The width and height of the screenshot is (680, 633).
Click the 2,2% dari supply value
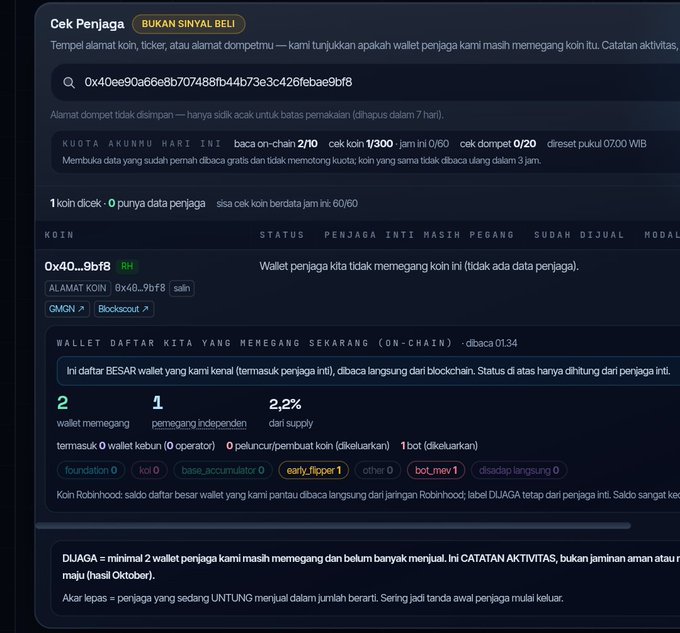285,404
